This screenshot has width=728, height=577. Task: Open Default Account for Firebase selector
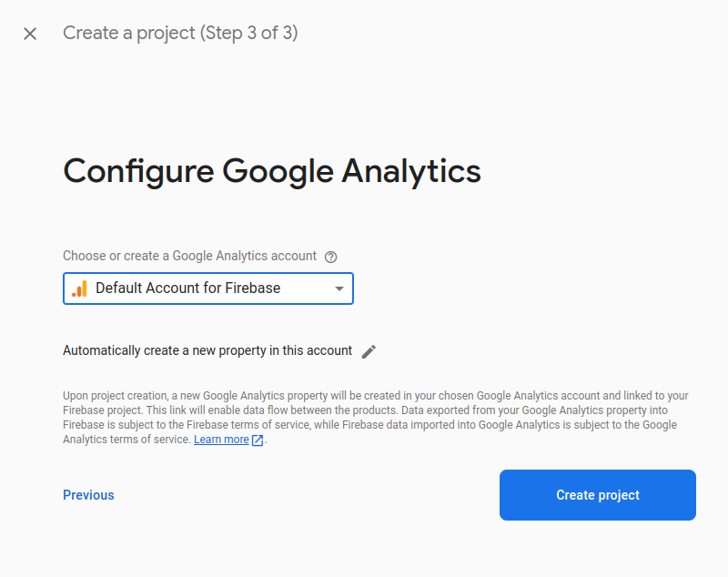point(208,288)
